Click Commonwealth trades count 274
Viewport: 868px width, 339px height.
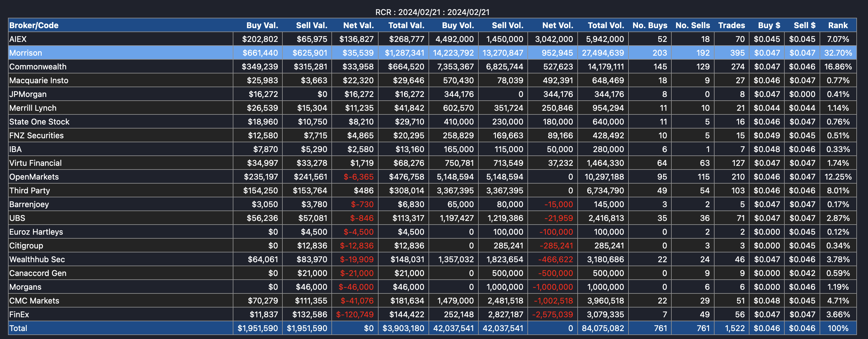point(738,67)
